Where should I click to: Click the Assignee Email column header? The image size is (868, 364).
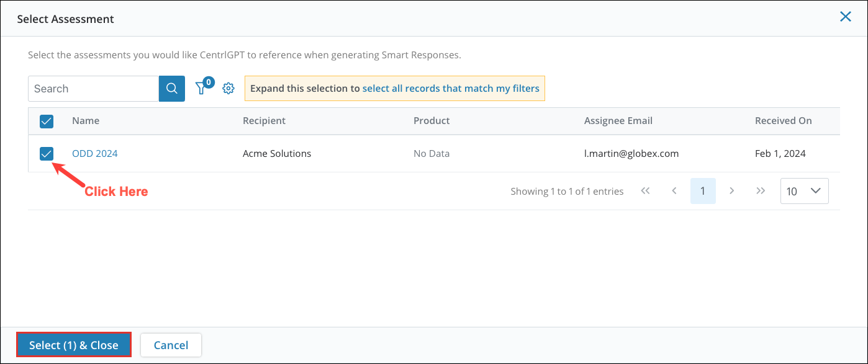coord(618,120)
